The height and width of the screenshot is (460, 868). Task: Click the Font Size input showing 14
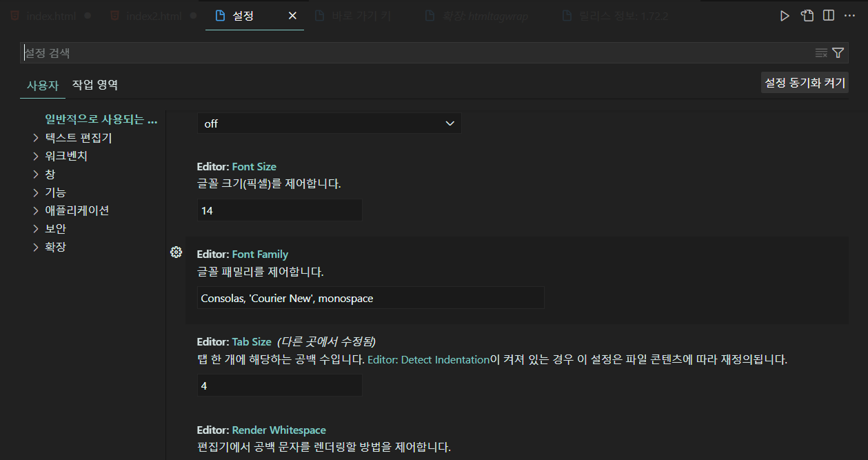tap(280, 210)
